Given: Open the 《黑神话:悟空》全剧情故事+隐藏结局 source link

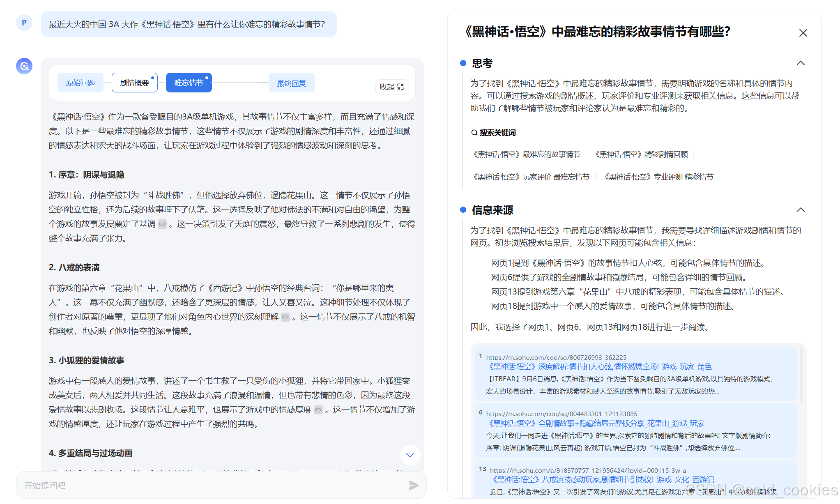Looking at the screenshot, I should 596,423.
